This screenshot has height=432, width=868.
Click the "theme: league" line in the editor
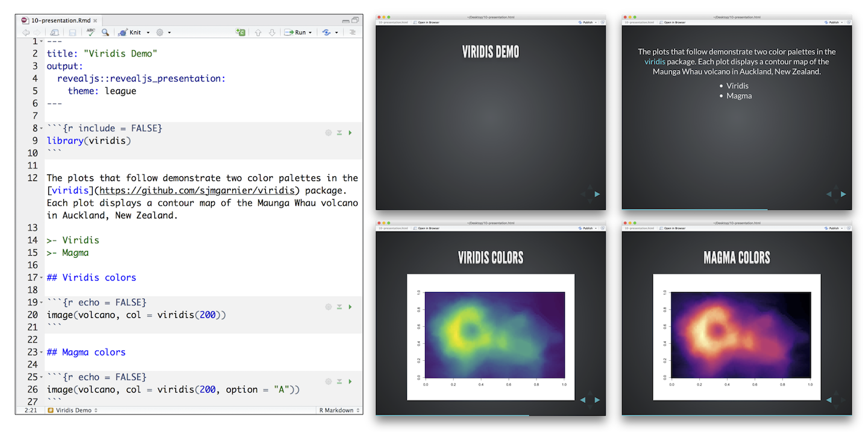click(x=102, y=91)
